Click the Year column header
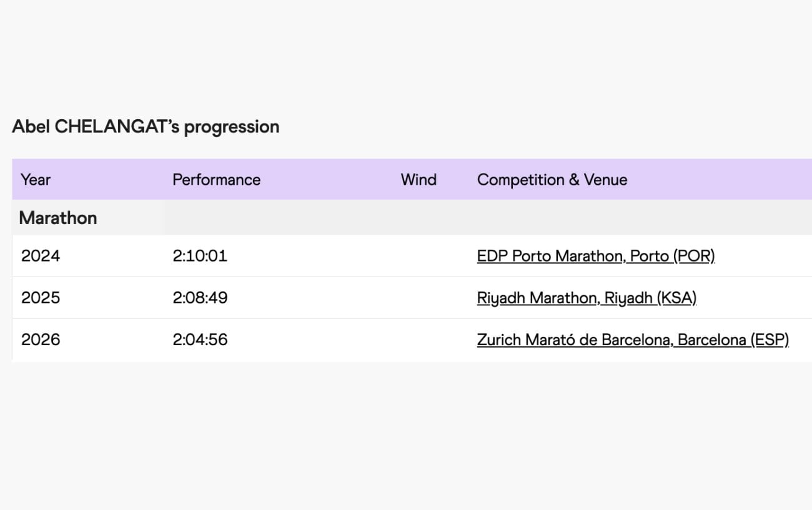The width and height of the screenshot is (812, 510). (35, 180)
